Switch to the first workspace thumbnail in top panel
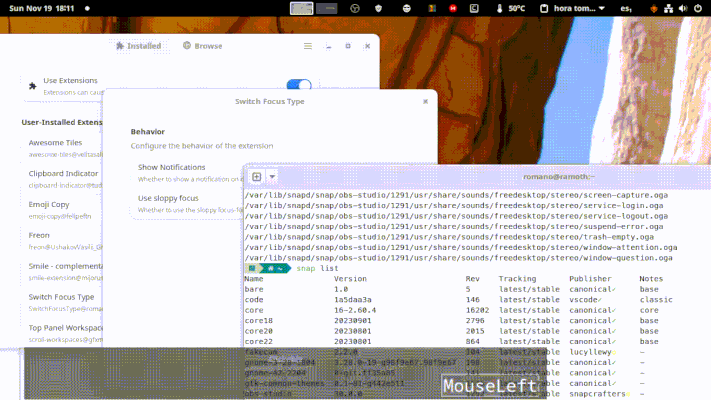Screen dimensions: 711x400 point(302,8)
